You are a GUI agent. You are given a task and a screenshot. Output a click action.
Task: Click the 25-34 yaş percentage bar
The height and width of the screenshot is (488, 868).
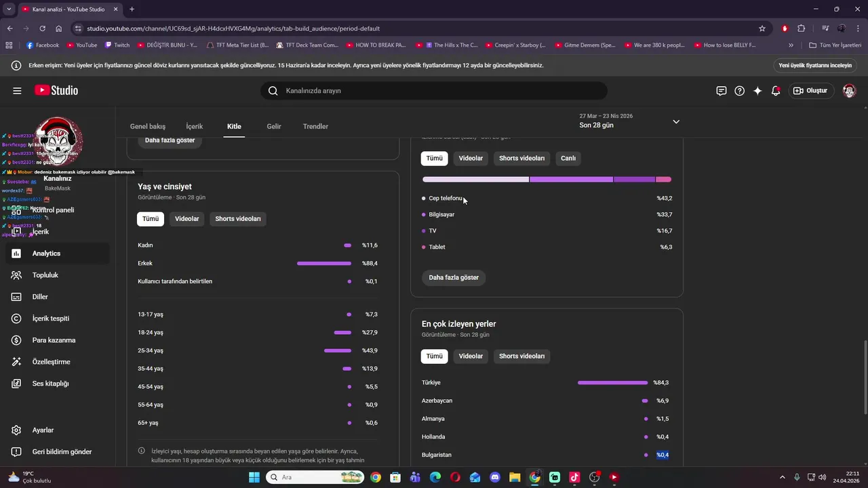pyautogui.click(x=338, y=350)
